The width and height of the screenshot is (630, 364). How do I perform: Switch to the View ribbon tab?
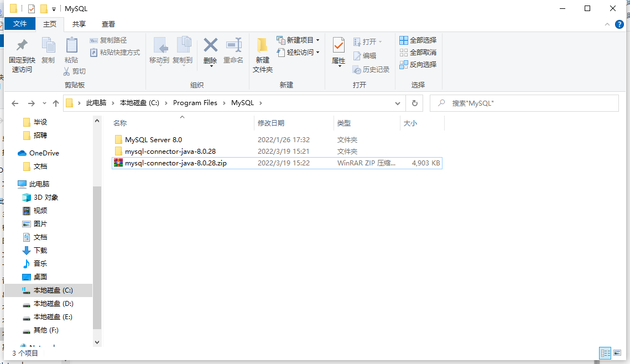point(108,24)
